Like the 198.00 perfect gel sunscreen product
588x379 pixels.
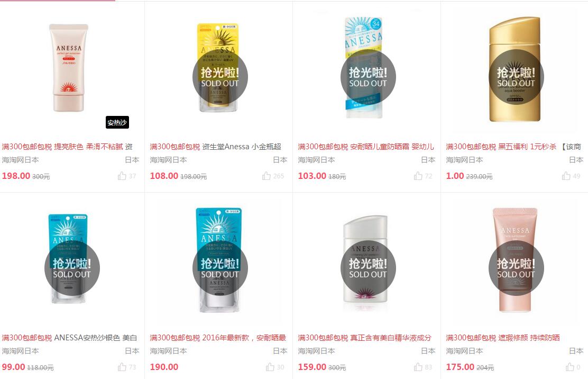122,176
